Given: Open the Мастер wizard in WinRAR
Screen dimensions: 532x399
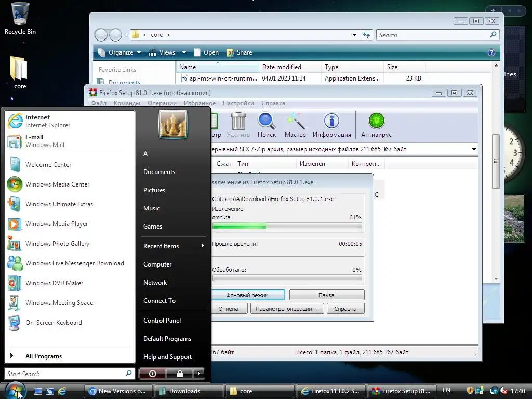Looking at the screenshot, I should click(x=295, y=125).
